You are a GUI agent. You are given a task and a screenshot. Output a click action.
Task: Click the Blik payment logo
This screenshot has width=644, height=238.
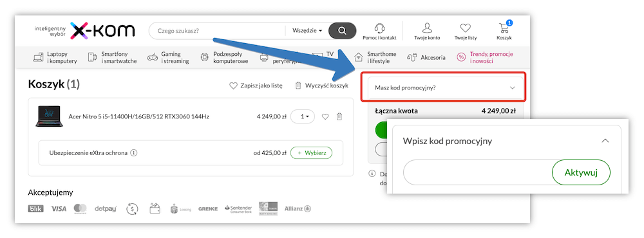tap(35, 208)
